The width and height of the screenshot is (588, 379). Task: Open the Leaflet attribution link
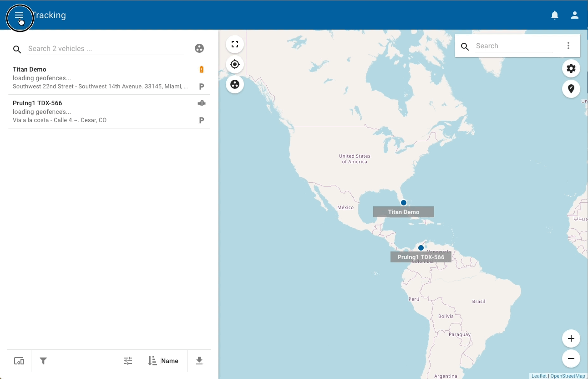click(x=539, y=376)
